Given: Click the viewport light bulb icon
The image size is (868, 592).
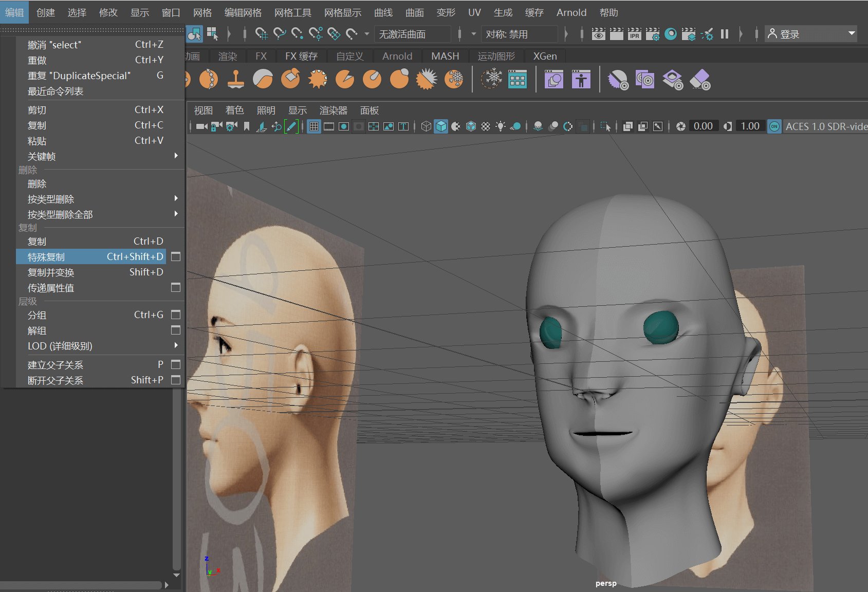Looking at the screenshot, I should point(501,126).
